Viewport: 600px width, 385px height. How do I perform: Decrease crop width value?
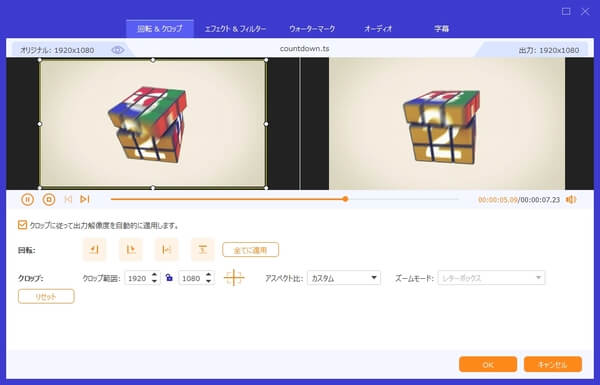[x=154, y=281]
